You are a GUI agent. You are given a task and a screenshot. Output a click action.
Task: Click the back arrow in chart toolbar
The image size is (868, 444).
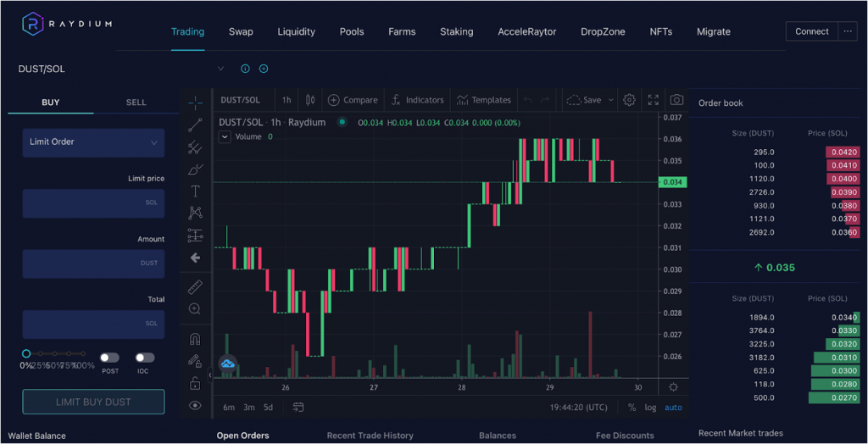coord(195,258)
